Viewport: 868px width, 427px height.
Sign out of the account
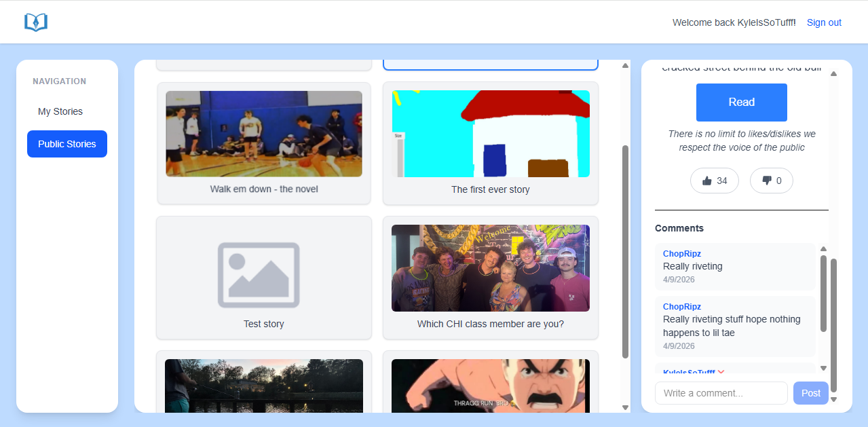824,22
